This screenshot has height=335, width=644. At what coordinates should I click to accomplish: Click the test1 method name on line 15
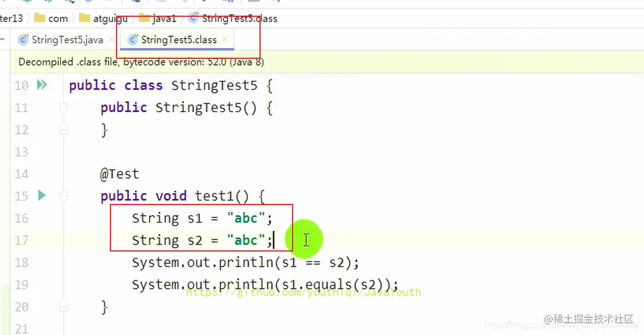(214, 196)
